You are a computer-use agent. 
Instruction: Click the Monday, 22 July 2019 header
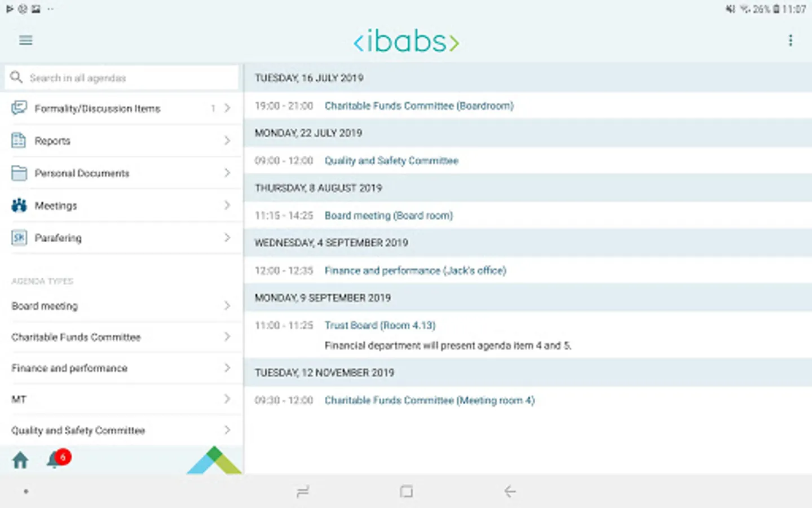click(x=528, y=133)
